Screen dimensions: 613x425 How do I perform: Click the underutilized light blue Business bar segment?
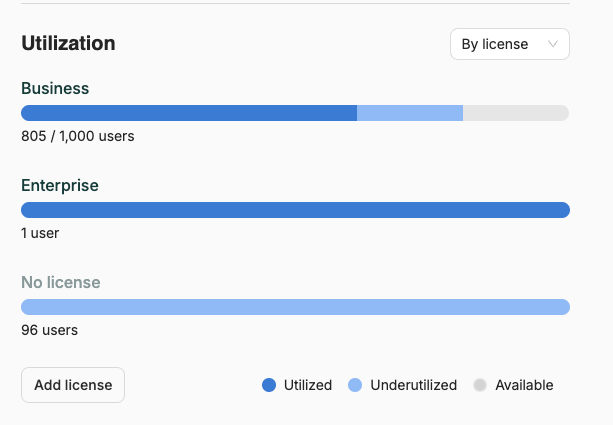click(410, 113)
